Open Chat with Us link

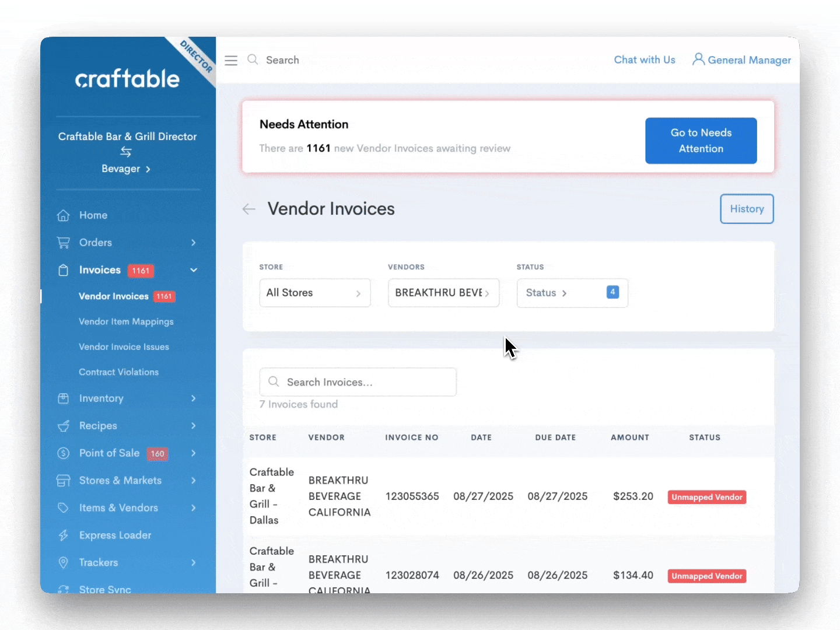point(645,60)
